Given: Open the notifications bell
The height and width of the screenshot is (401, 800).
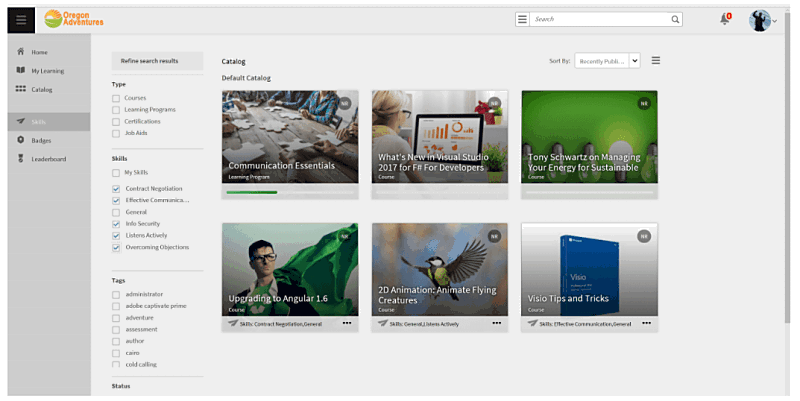Looking at the screenshot, I should [724, 19].
